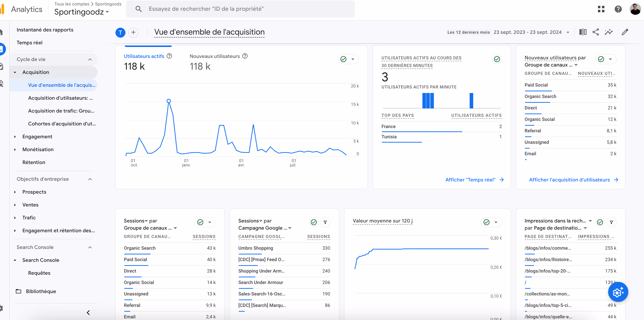Screen dimensions: 644x320
Task: Open the date range dropdown
Action: tap(568, 32)
